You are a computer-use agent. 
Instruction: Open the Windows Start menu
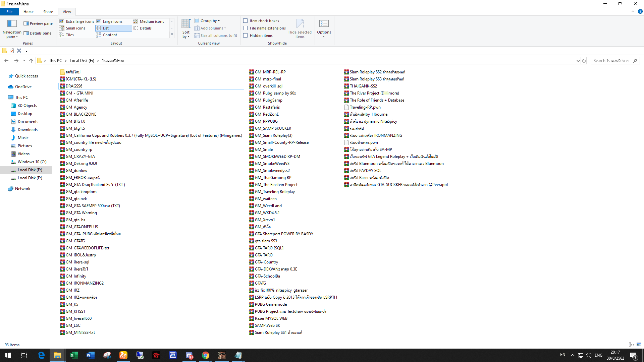coord(8,355)
